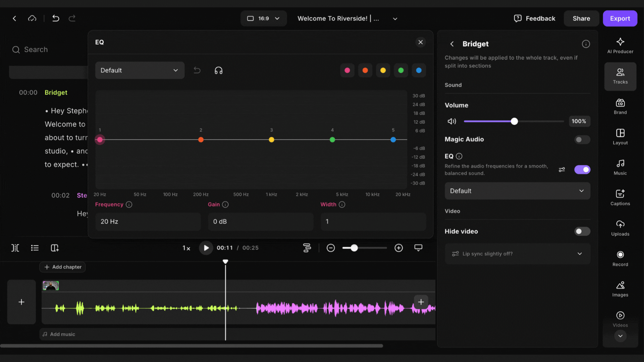644x362 pixels.
Task: Switch to the Tracks tab
Action: coord(620,76)
